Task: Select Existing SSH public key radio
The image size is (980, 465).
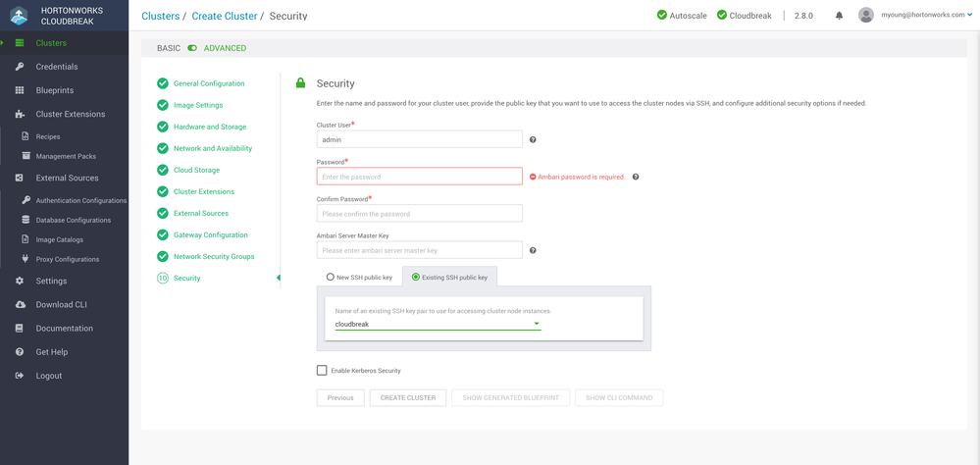Action: [416, 277]
